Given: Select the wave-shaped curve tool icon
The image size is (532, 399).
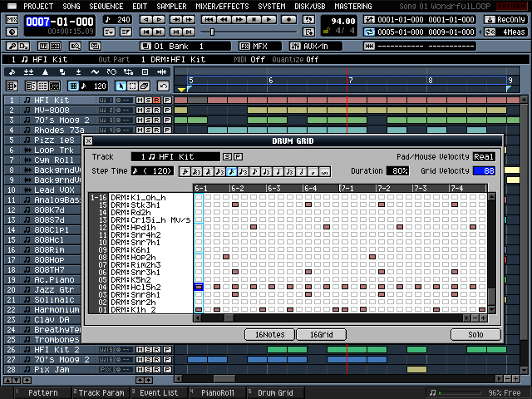Looking at the screenshot, I should (95, 72).
